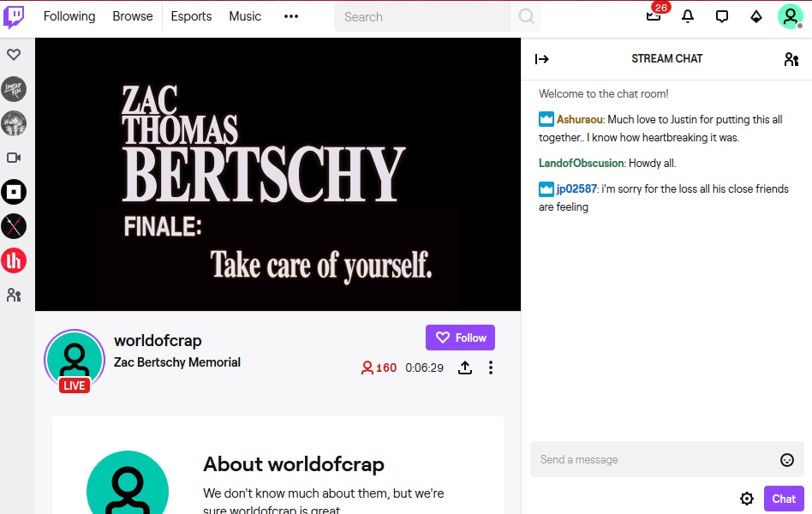
Task: Click the Welcome to the chat room text
Action: [603, 93]
